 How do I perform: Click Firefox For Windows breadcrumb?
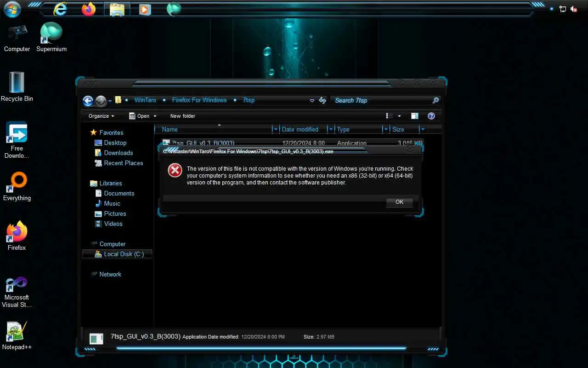(x=199, y=100)
